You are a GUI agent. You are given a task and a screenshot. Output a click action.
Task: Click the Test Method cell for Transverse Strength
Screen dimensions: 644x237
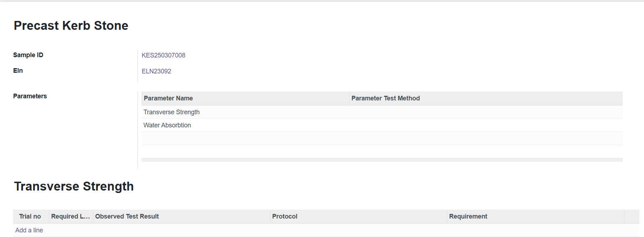pyautogui.click(x=486, y=112)
